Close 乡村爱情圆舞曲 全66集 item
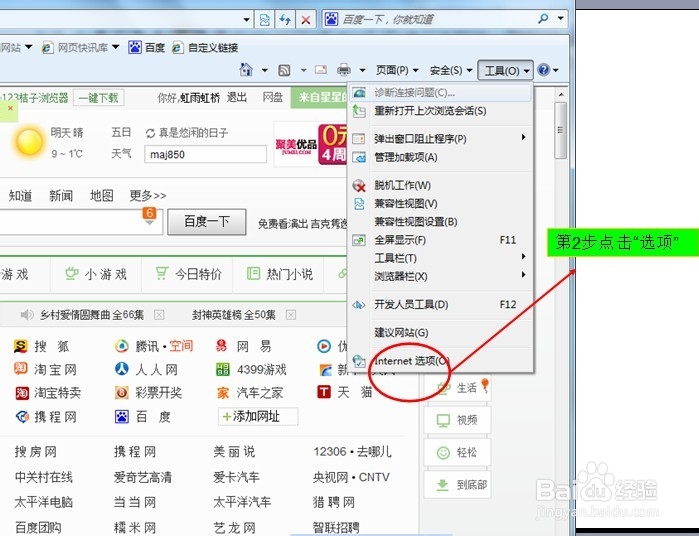Viewport: 699px width, 536px height. pos(159,315)
